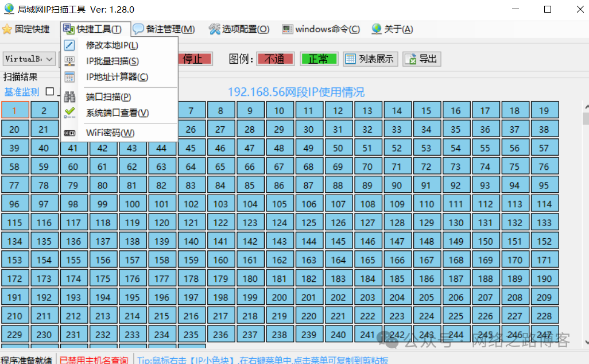Viewport: 589px width, 364px height.
Task: Click the network icon for IP批量扫描
Action: click(69, 61)
